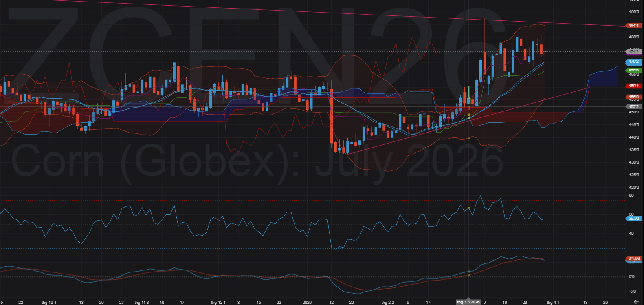Click the 'thg 3 3 2026' crosshair date label
644x305 pixels.
tap(468, 302)
